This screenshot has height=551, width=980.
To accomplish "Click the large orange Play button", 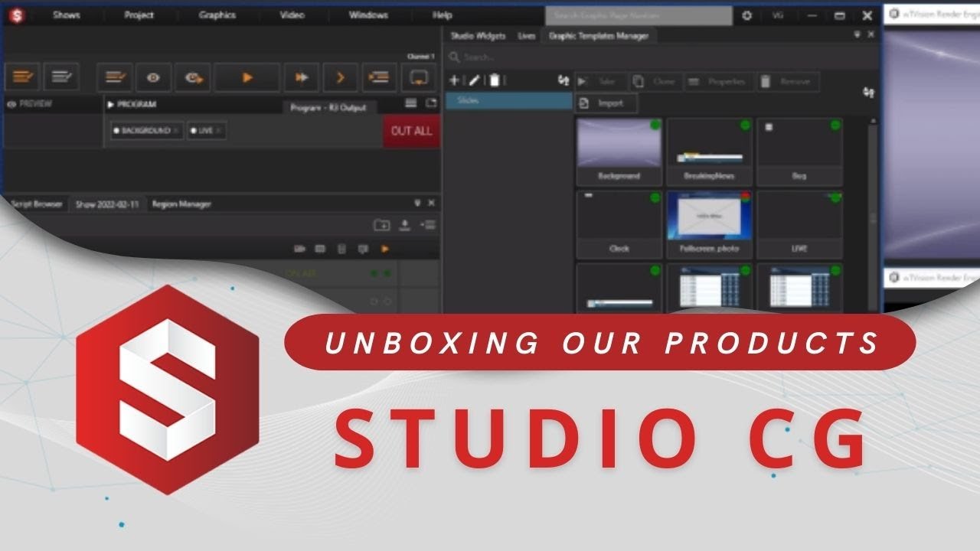I will [247, 77].
